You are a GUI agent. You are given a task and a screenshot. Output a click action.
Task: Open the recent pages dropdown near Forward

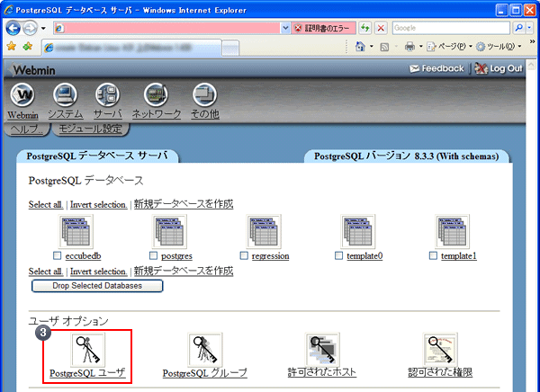(x=43, y=28)
